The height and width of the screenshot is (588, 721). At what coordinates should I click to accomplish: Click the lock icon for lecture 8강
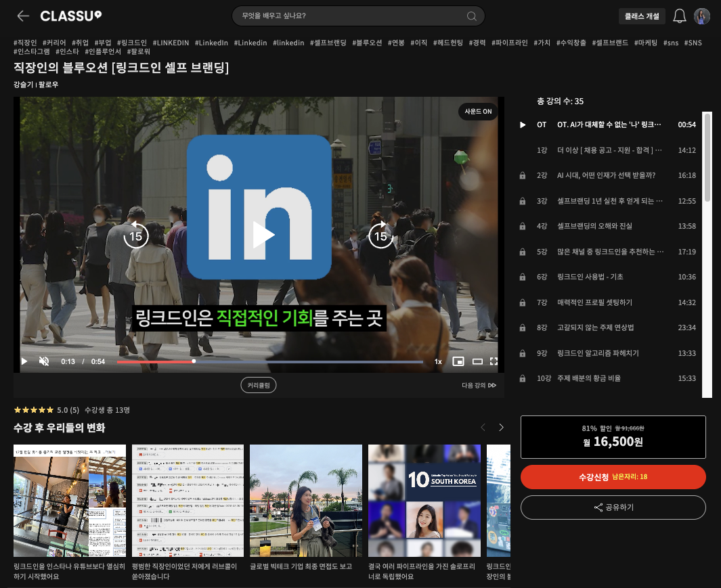click(x=523, y=327)
